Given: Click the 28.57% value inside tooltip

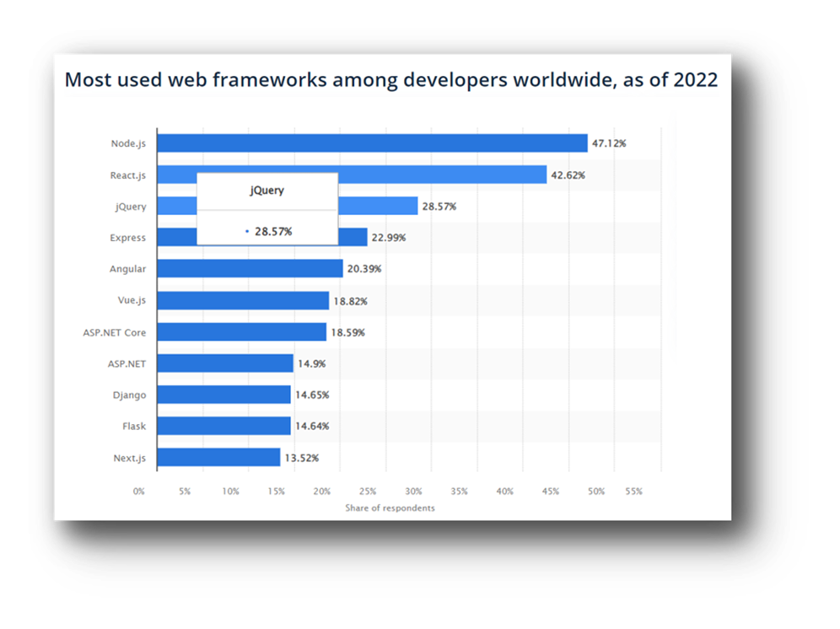Looking at the screenshot, I should point(273,232).
